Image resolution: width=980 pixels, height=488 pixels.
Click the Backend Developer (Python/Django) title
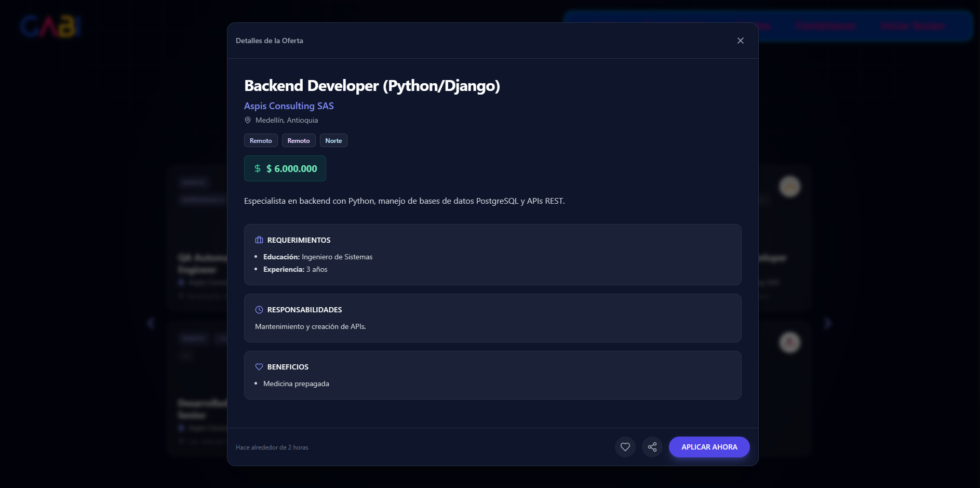(x=372, y=86)
